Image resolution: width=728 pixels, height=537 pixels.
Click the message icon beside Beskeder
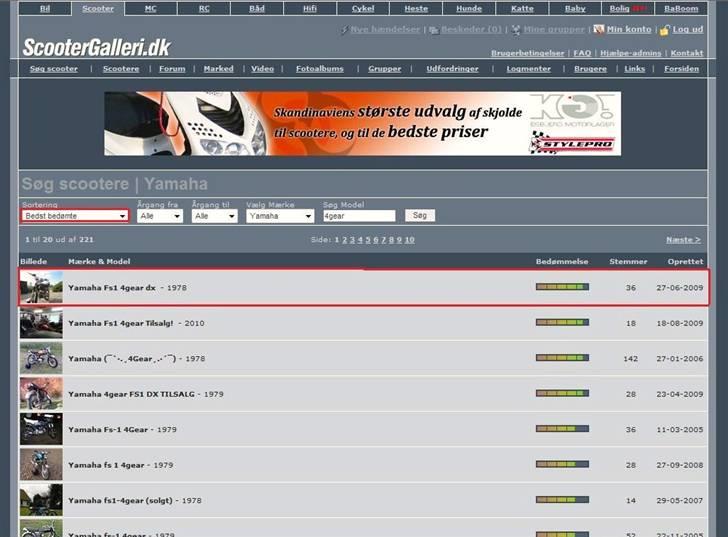click(x=434, y=30)
